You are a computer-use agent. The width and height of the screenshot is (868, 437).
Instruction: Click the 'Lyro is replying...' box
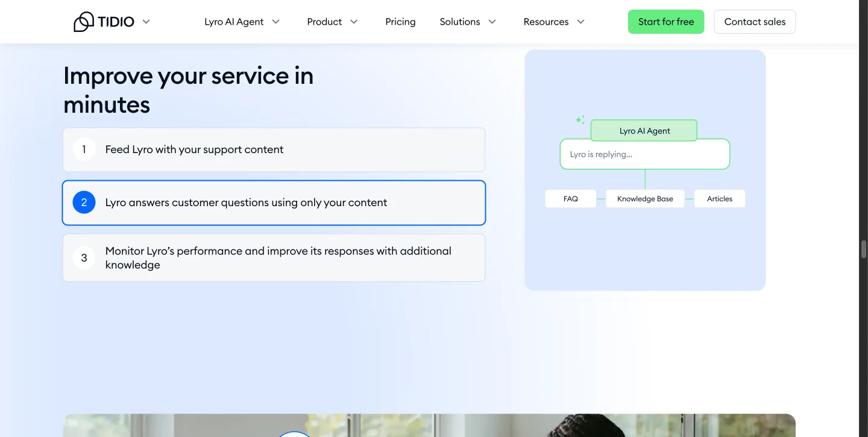(x=645, y=154)
